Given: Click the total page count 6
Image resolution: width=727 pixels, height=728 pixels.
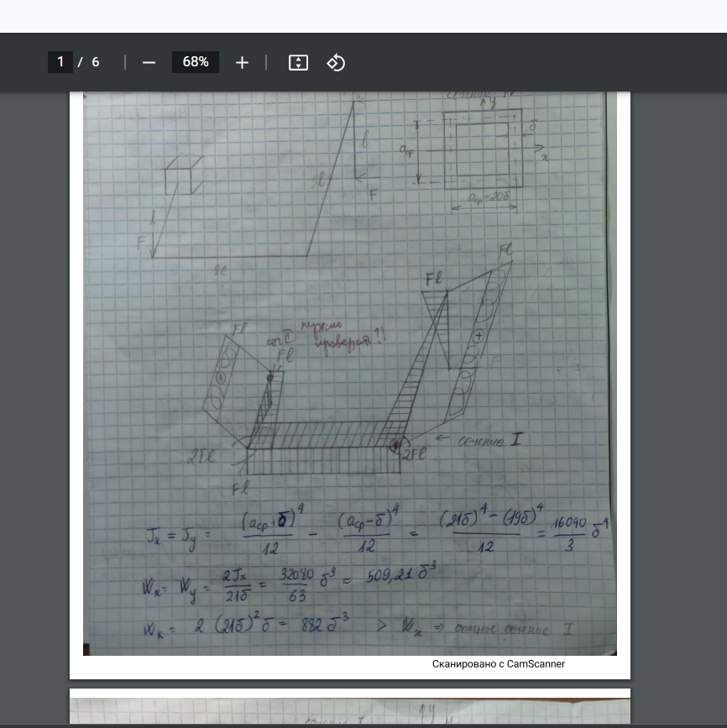Looking at the screenshot, I should click(96, 62).
